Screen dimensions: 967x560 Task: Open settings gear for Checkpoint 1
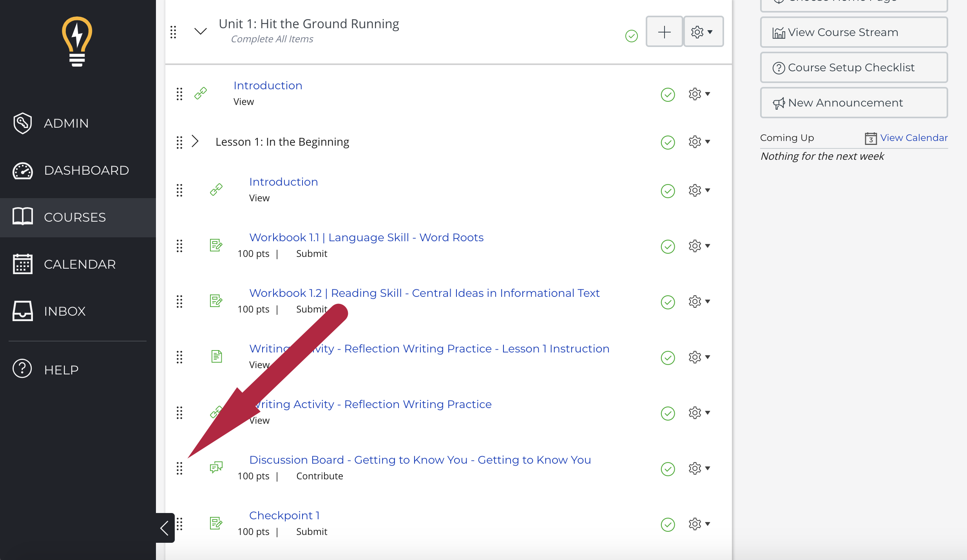click(699, 524)
